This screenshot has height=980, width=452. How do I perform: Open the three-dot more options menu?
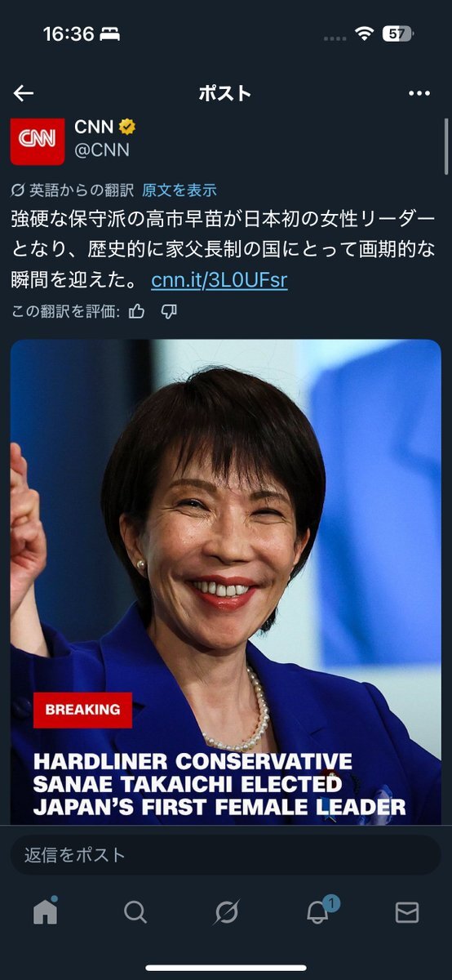419,93
